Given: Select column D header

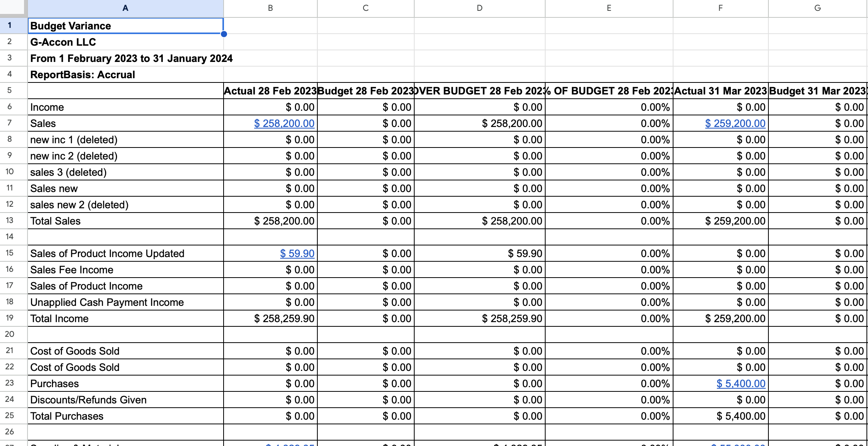Looking at the screenshot, I should coord(479,8).
